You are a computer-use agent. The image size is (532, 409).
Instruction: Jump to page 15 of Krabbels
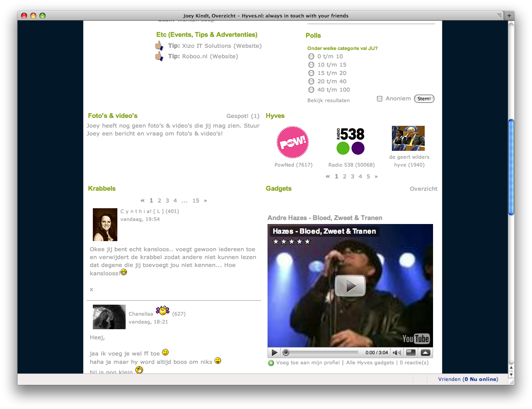point(196,201)
